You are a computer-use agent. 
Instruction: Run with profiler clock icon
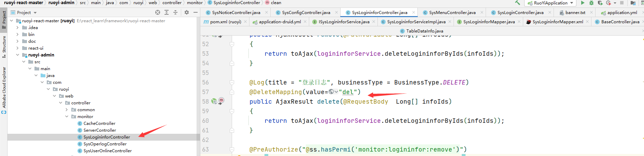(609, 3)
